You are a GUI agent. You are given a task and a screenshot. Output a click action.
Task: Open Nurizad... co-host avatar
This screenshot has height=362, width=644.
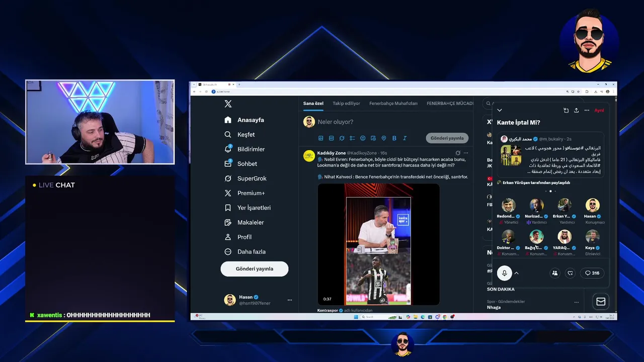(x=536, y=205)
